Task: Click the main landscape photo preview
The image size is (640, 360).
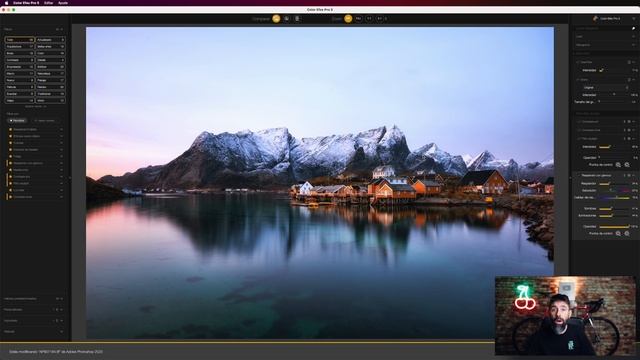Action: point(320,182)
